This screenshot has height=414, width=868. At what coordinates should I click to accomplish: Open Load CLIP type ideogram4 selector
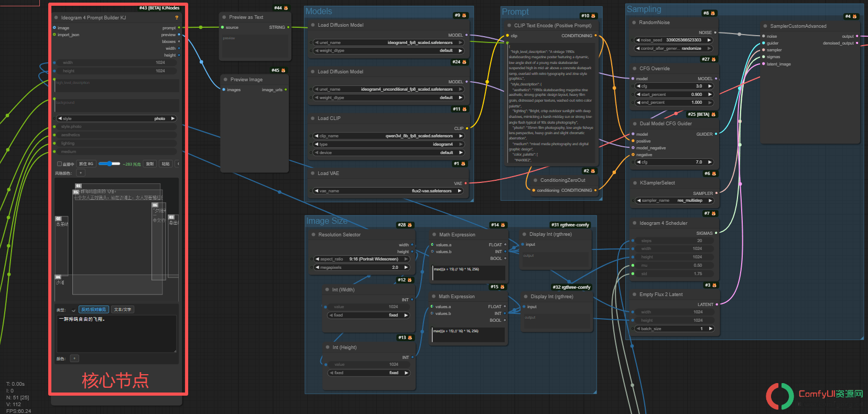[388, 144]
